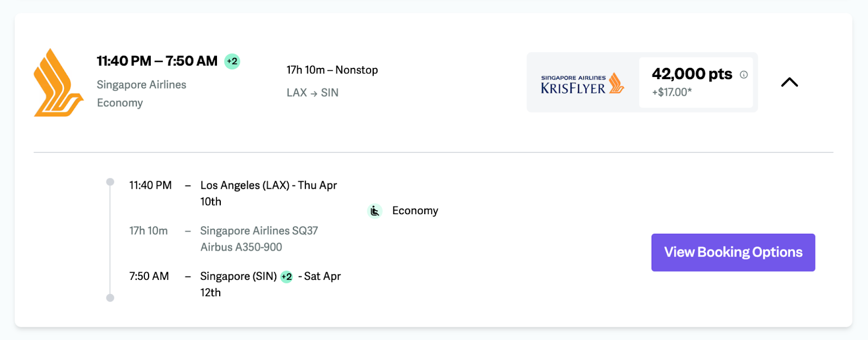
Task: Select the 42,000 pts price
Action: click(692, 74)
